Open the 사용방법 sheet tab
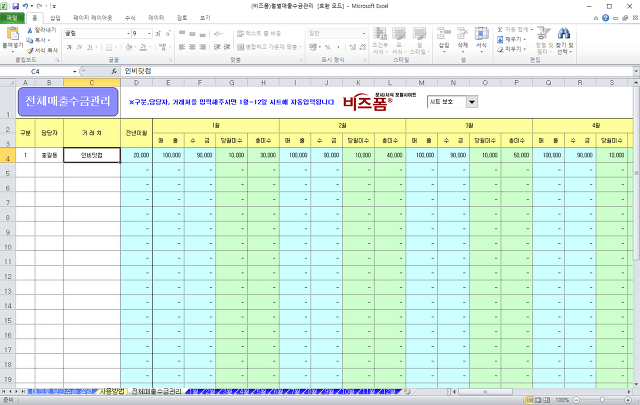Image resolution: width=640 pixels, height=405 pixels. point(112,392)
